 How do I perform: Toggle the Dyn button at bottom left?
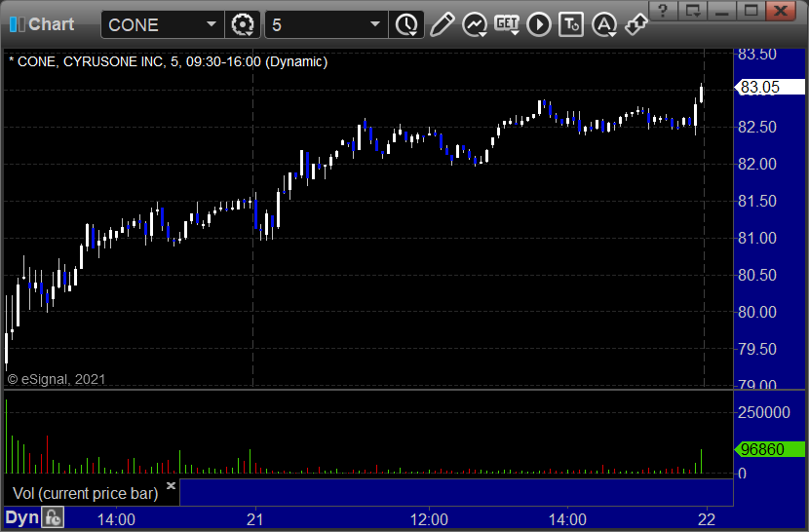(22, 517)
